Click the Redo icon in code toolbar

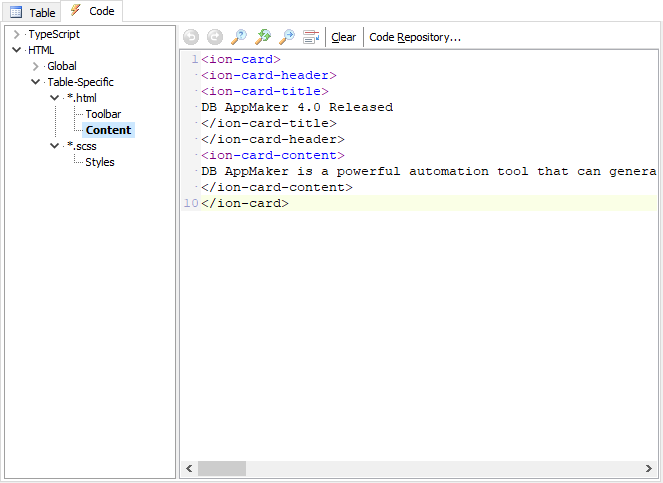[215, 37]
